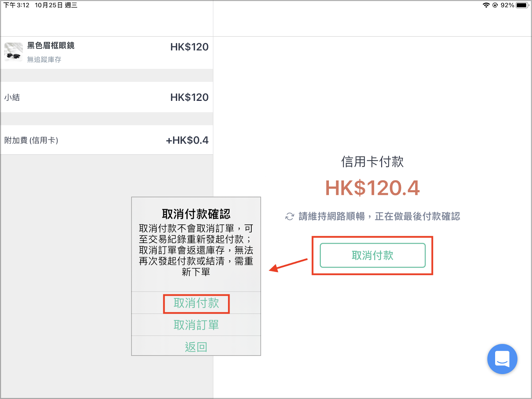This screenshot has height=399, width=532.
Task: Tap the Wi-Fi status icon
Action: pos(486,5)
